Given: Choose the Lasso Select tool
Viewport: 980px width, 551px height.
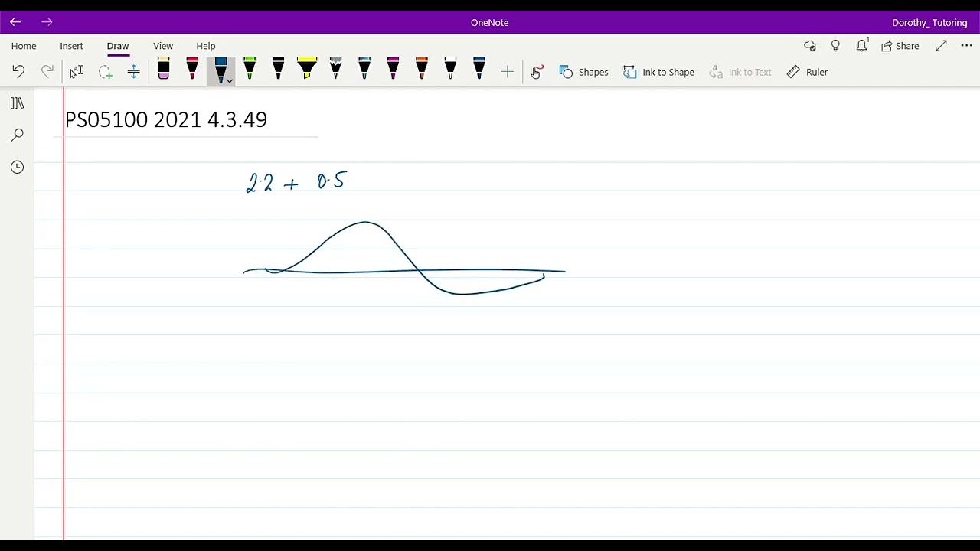Looking at the screenshot, I should [x=105, y=72].
